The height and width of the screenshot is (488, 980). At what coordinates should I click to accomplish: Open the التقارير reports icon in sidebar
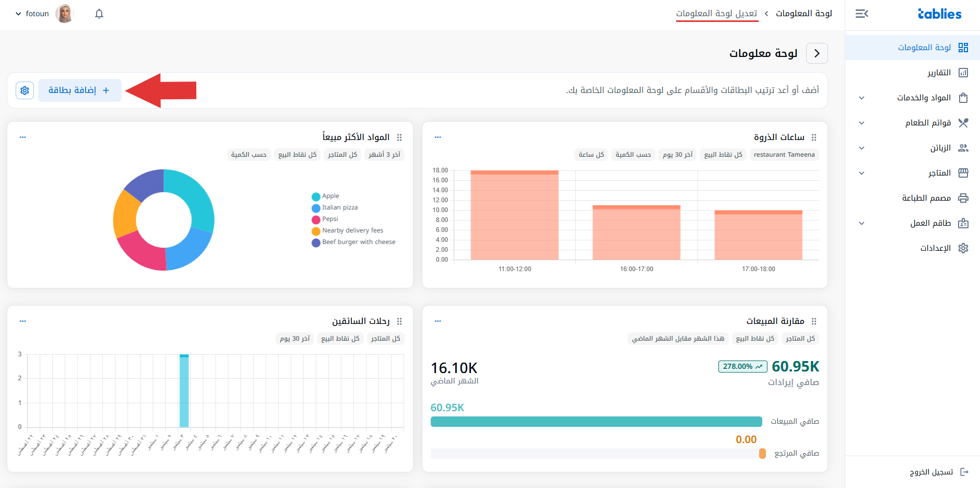click(x=963, y=73)
